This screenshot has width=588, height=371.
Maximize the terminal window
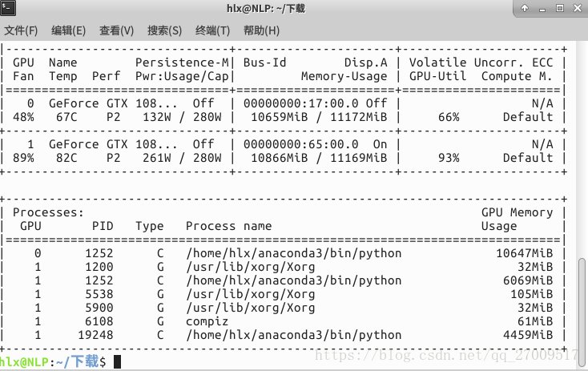pyautogui.click(x=560, y=8)
